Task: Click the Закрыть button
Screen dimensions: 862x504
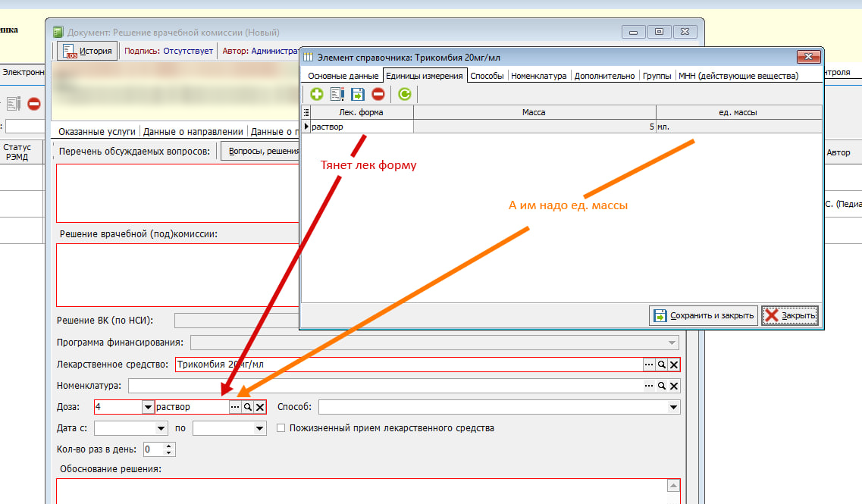Action: (x=790, y=315)
